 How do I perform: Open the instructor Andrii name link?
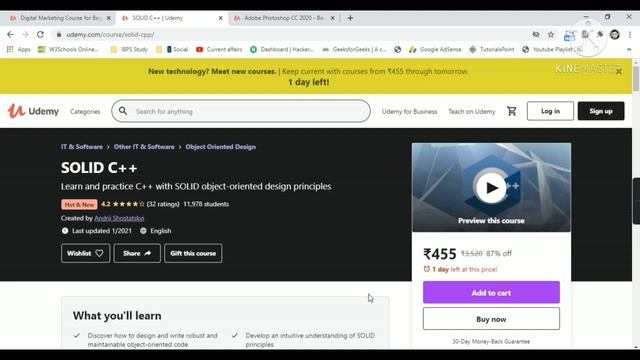pos(119,218)
